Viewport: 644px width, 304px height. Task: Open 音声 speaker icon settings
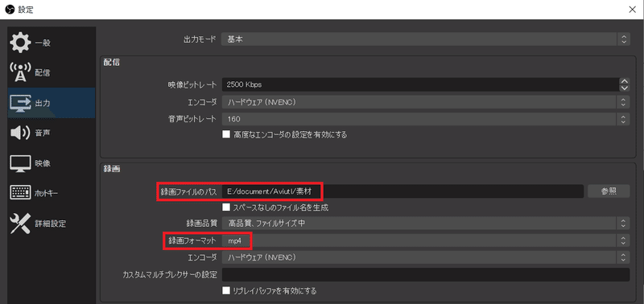click(19, 133)
